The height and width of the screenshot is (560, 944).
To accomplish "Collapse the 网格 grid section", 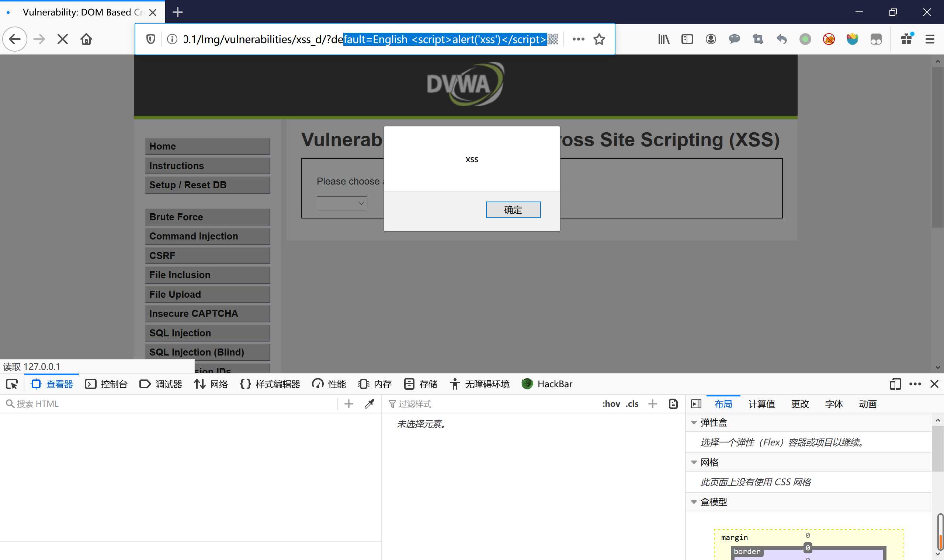I will (694, 462).
